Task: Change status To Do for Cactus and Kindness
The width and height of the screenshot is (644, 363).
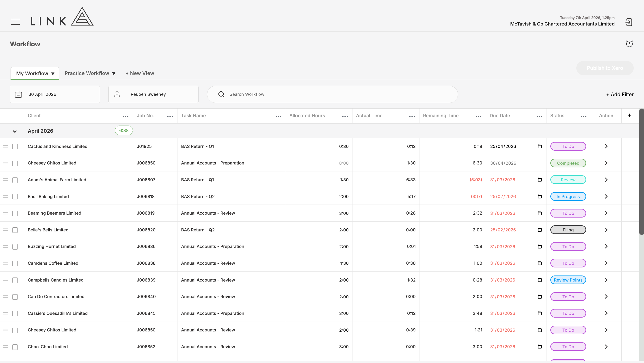Action: pos(568,146)
